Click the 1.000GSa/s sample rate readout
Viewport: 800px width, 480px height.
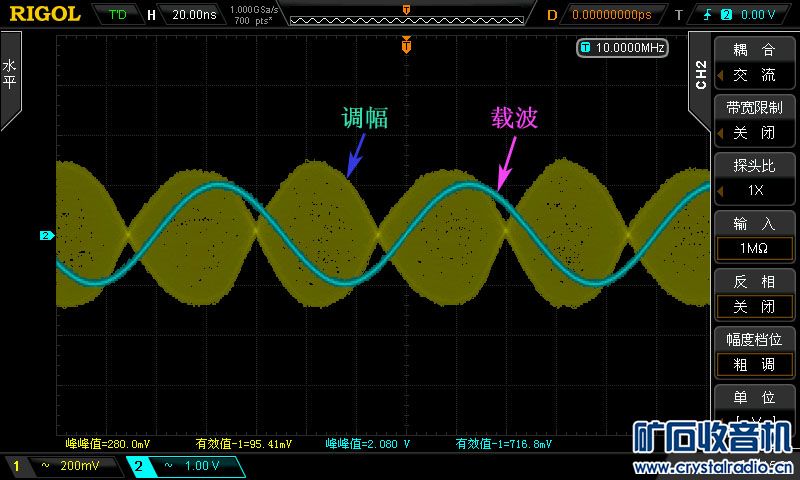click(x=254, y=9)
